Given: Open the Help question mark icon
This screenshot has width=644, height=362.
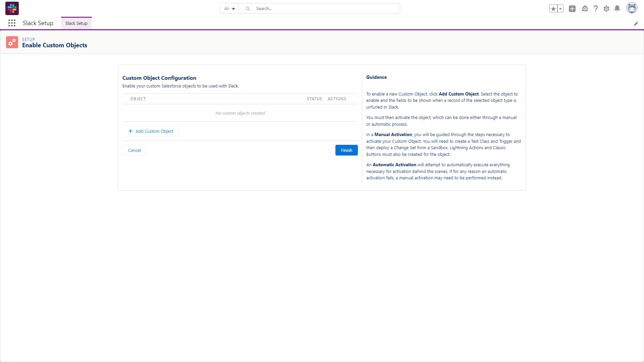Looking at the screenshot, I should (x=596, y=9).
